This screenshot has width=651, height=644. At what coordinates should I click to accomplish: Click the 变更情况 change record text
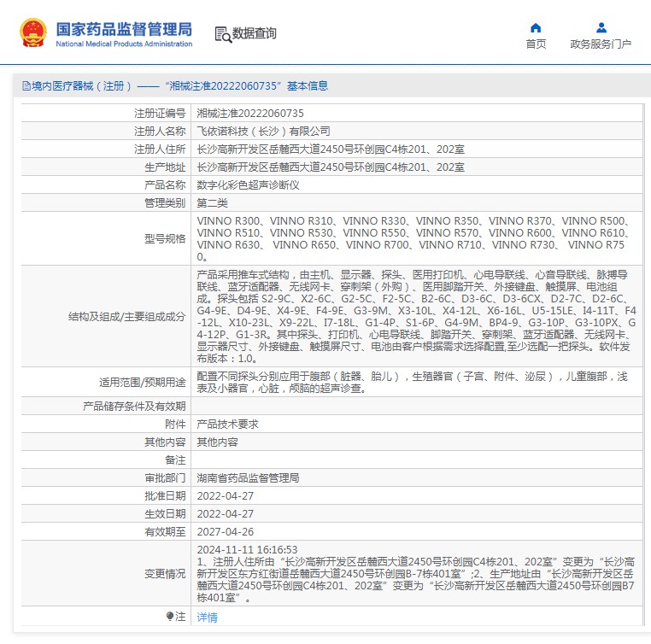click(x=416, y=573)
